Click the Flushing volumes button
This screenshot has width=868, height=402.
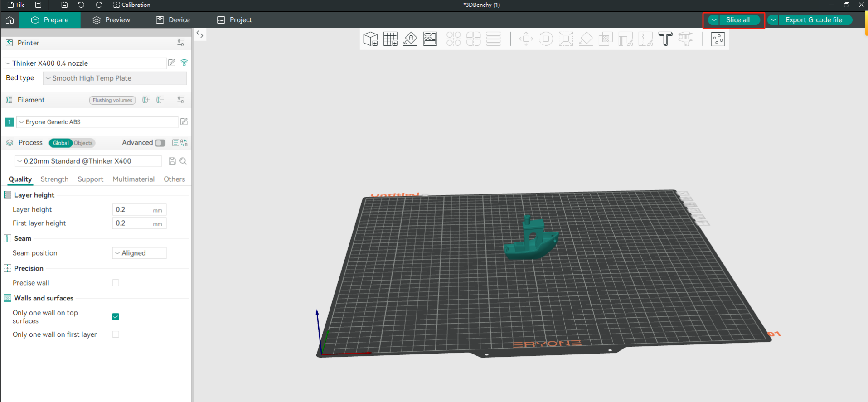(112, 100)
